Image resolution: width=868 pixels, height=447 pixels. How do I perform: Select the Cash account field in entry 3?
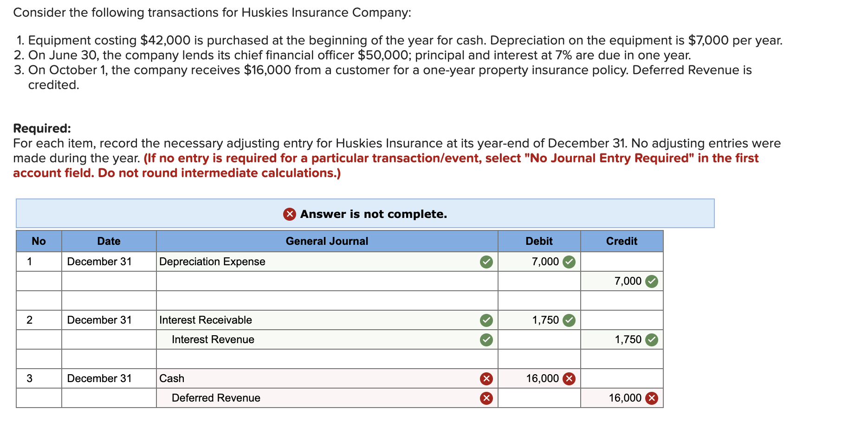point(327,379)
